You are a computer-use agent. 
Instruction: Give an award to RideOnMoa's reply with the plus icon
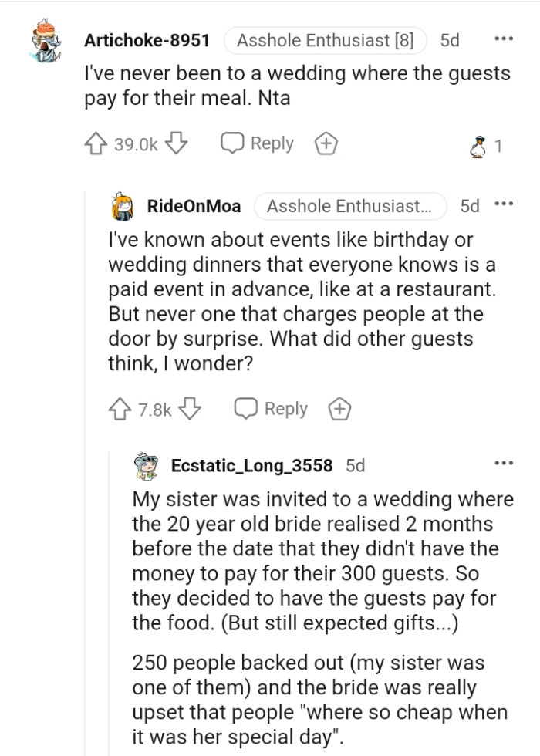tap(339, 409)
